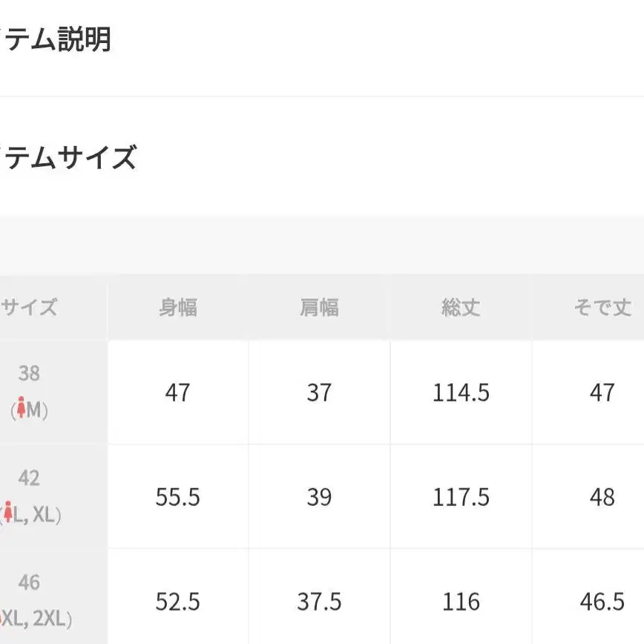Tap the そで丈 column header
Image resolution: width=644 pixels, height=644 pixels.
click(x=602, y=307)
